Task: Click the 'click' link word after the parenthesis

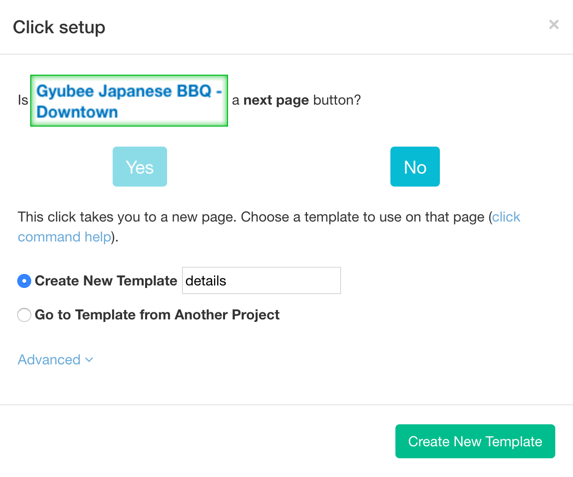Action: click(506, 217)
